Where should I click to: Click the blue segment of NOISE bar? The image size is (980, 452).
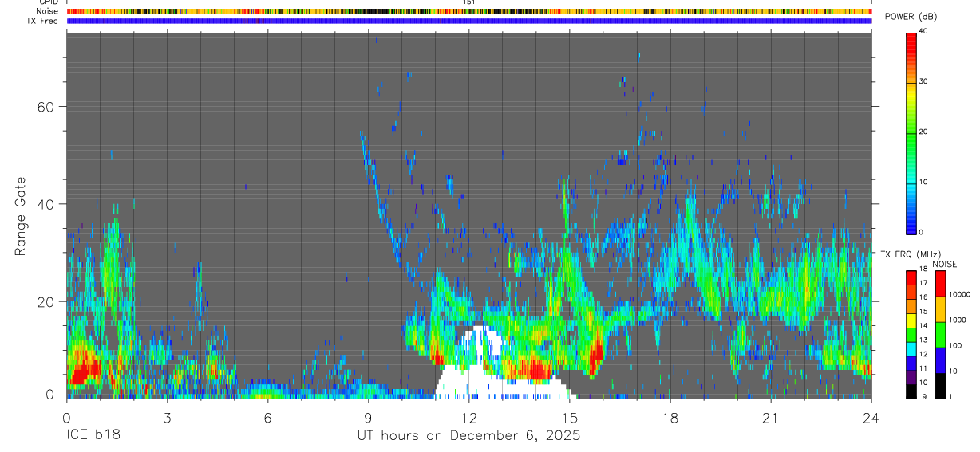[x=940, y=360]
